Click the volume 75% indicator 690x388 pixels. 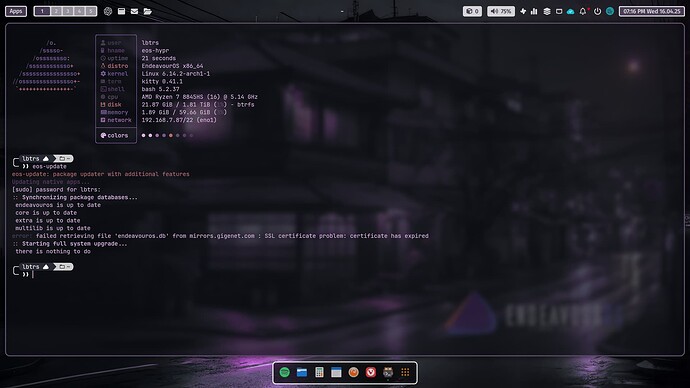(x=501, y=11)
